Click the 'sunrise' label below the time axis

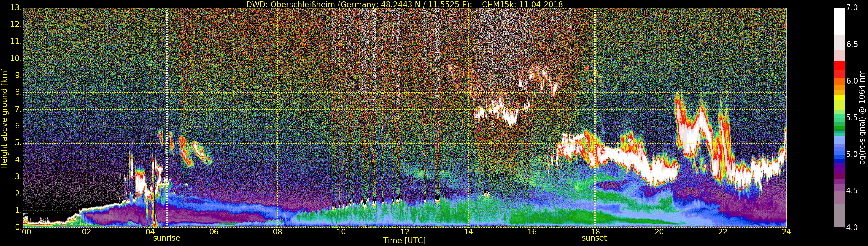166,238
